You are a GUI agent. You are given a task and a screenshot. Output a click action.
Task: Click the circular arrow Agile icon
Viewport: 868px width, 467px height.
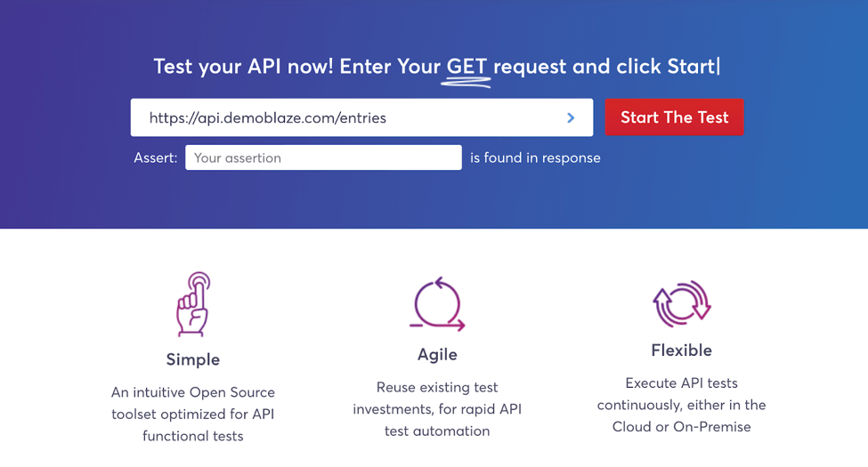pyautogui.click(x=437, y=303)
